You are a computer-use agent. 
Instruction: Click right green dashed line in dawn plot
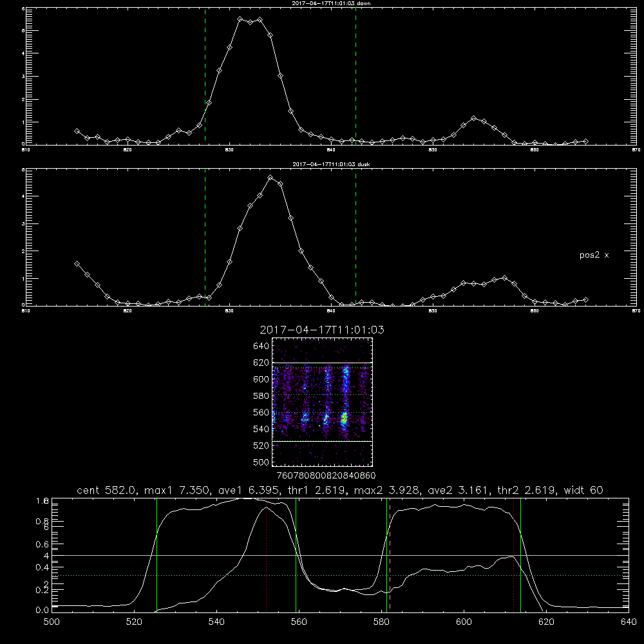[355, 77]
